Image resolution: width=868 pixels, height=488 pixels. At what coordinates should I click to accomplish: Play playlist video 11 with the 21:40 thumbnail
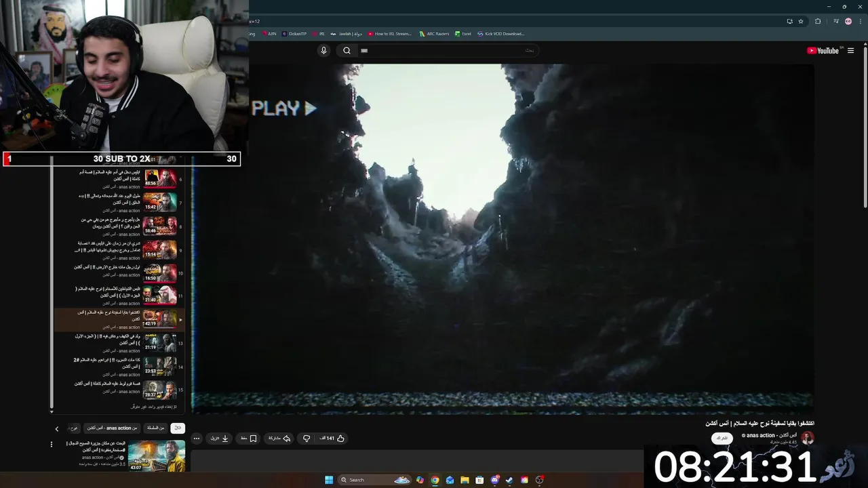click(160, 295)
